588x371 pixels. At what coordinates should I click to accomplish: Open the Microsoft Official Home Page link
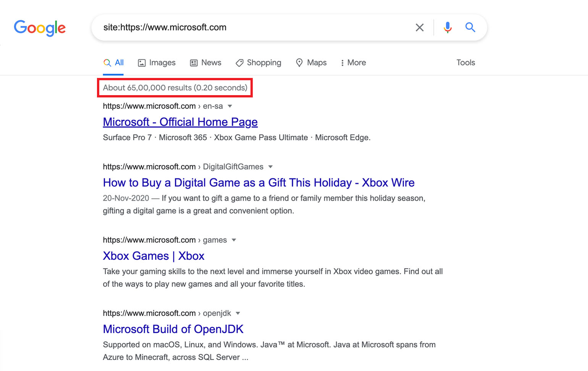[x=180, y=122]
